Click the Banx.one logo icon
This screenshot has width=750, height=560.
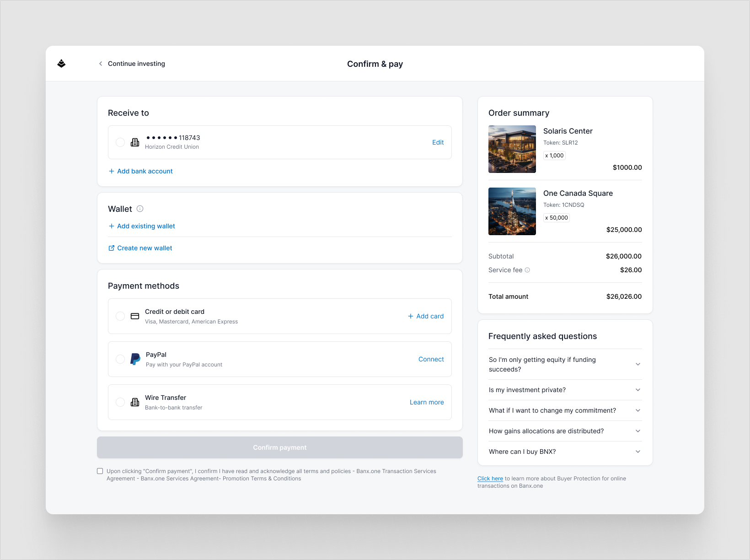61,64
